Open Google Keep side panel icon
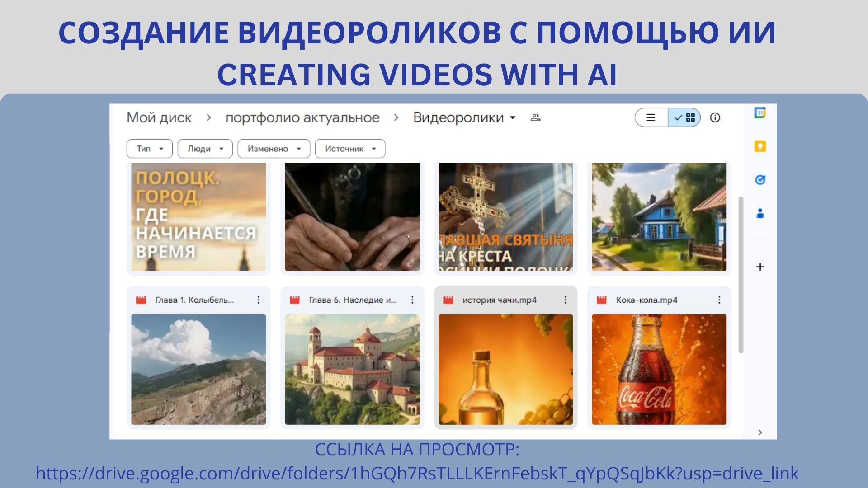This screenshot has height=488, width=868. [x=760, y=146]
